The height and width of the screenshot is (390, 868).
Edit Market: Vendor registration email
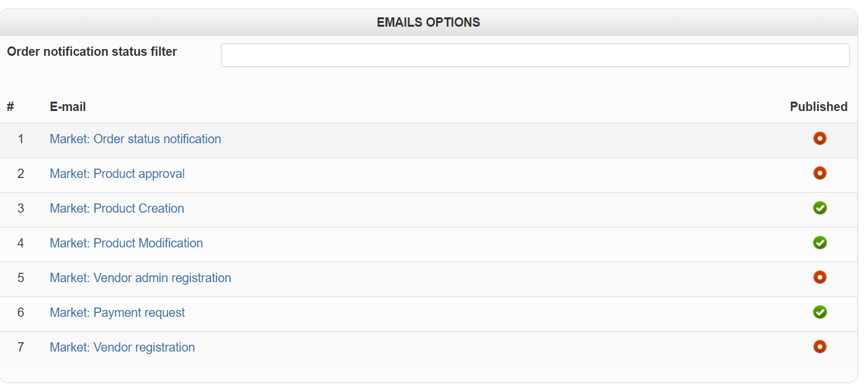click(x=122, y=347)
